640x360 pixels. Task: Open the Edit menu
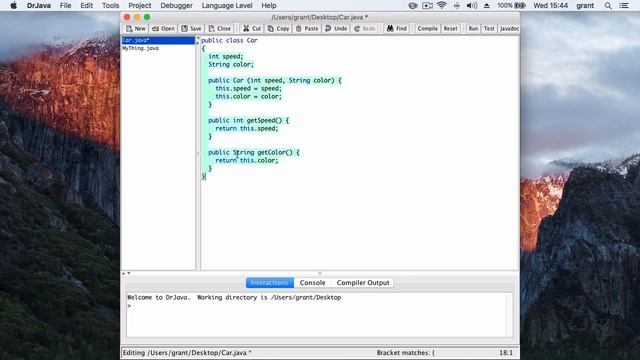click(x=87, y=5)
